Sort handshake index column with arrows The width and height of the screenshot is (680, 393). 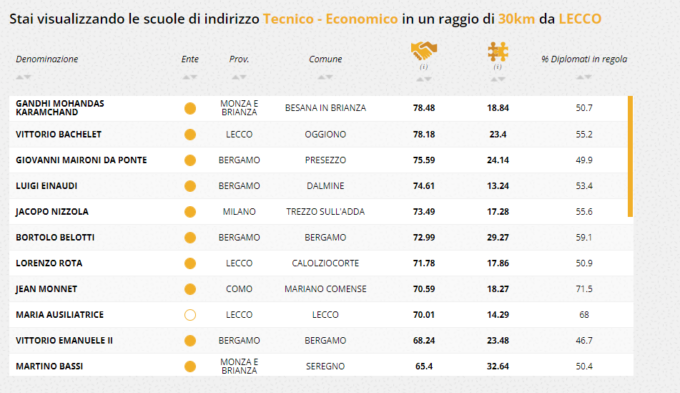[x=424, y=79]
